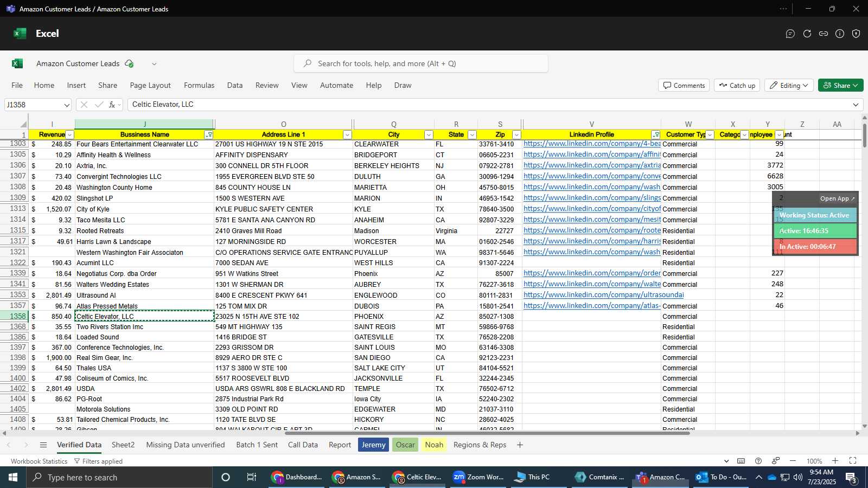The height and width of the screenshot is (488, 868).
Task: Select the Celtic Elevator, LLC cell
Action: tap(145, 317)
